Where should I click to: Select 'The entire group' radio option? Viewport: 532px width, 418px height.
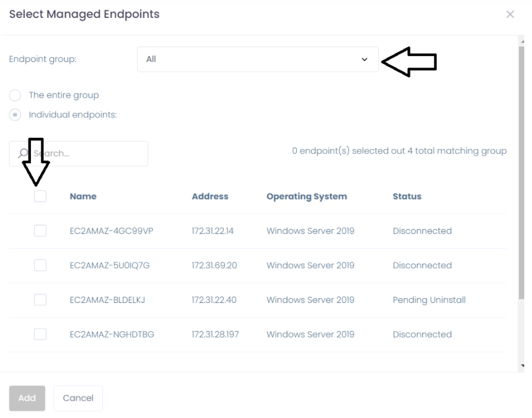pos(15,95)
